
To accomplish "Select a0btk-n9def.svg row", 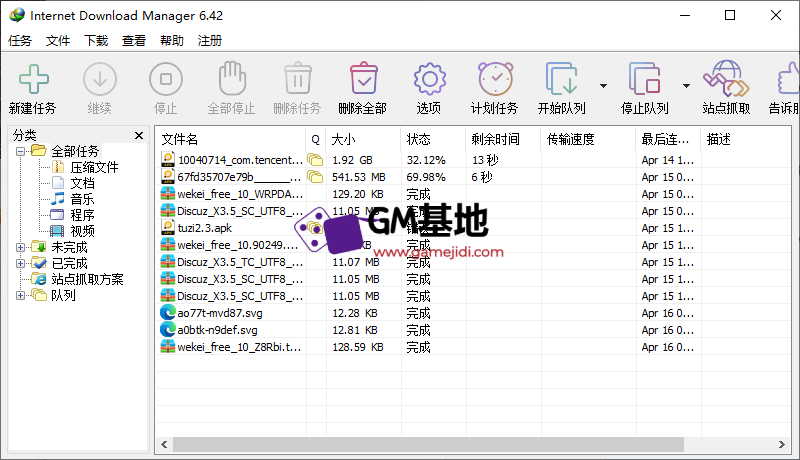I will click(x=473, y=330).
